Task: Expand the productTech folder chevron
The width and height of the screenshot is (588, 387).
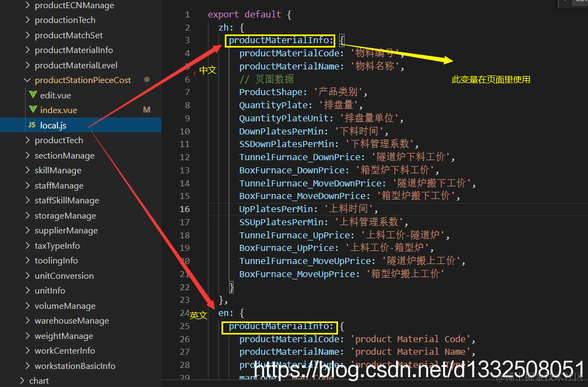Action: click(27, 140)
